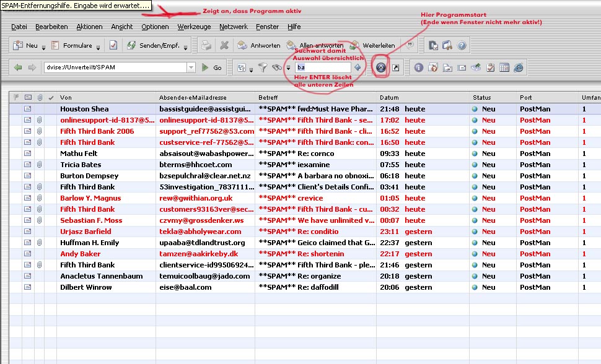The height and width of the screenshot is (364, 601).
Task: Click the filter funnel icon
Action: pos(263,67)
